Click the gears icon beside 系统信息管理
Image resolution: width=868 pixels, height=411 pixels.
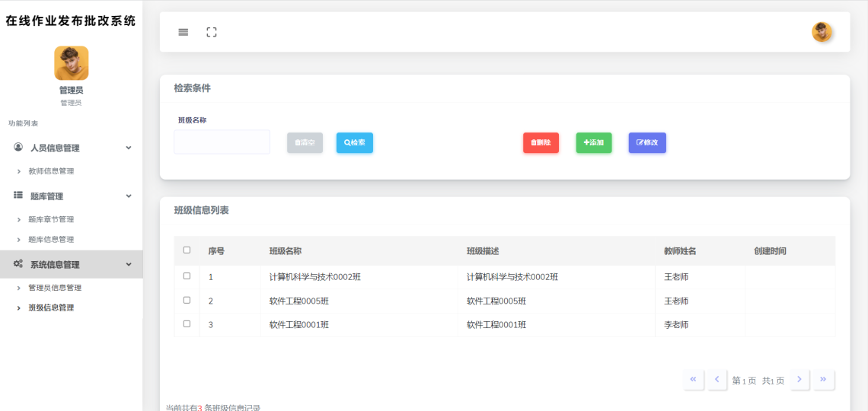point(18,264)
